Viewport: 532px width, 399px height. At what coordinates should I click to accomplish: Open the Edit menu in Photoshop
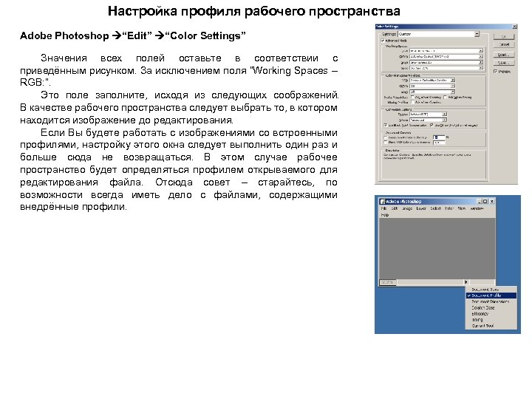395,208
